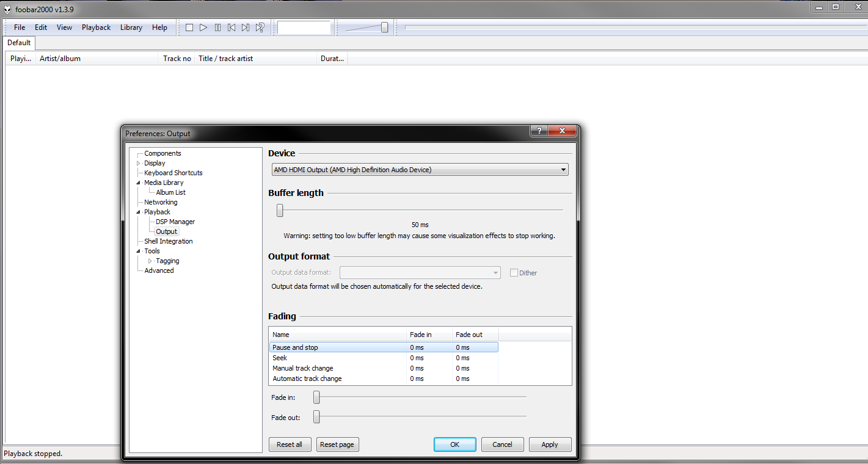Screen dimensions: 868x464
Task: Click the Fade in column header
Action: click(429, 335)
